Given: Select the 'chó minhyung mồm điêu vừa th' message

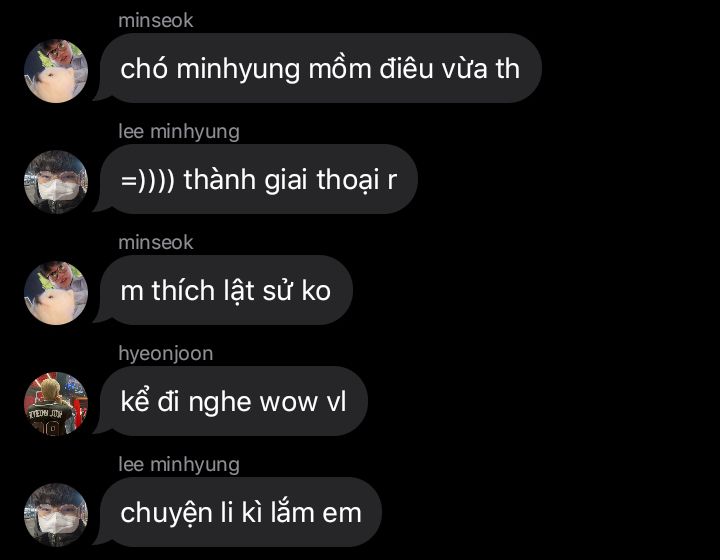Looking at the screenshot, I should pos(320,68).
